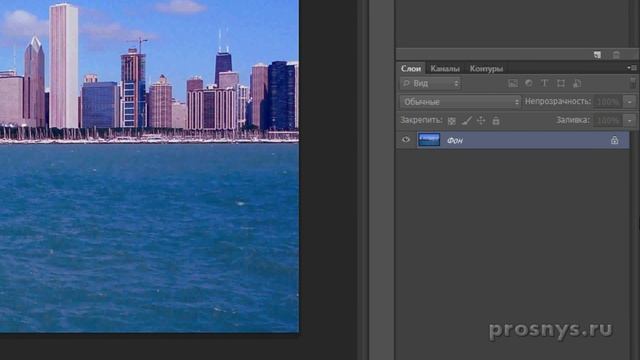Toggle lock position icon

click(481, 120)
